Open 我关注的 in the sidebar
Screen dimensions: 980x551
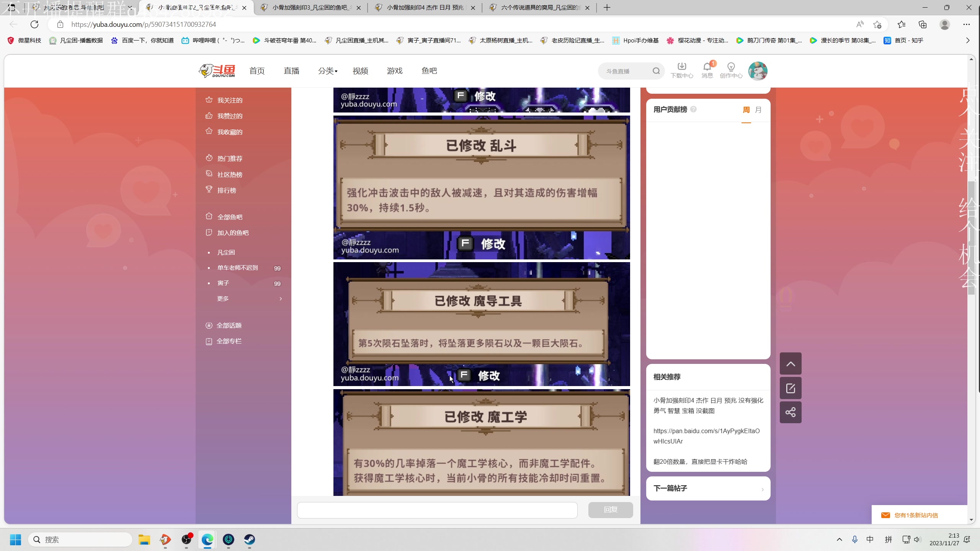pyautogui.click(x=230, y=100)
